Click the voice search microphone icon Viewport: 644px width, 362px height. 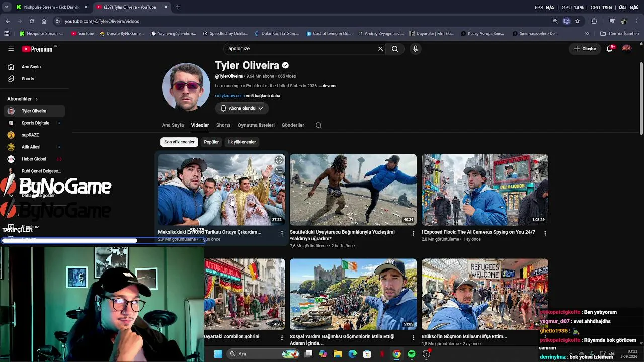pyautogui.click(x=415, y=49)
